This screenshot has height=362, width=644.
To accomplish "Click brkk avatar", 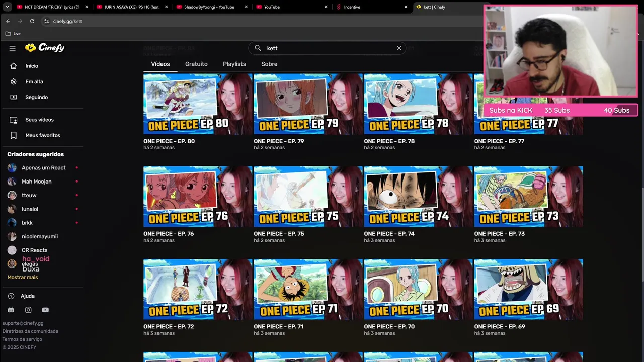I will [x=12, y=223].
